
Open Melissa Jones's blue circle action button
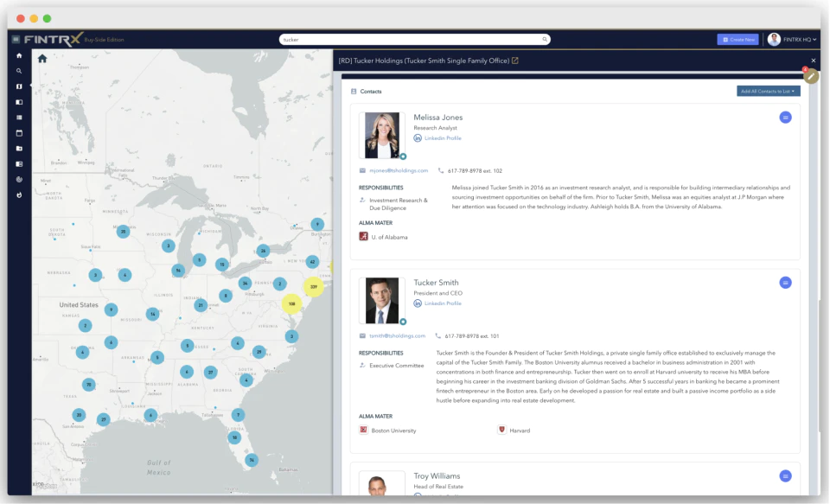pos(786,118)
